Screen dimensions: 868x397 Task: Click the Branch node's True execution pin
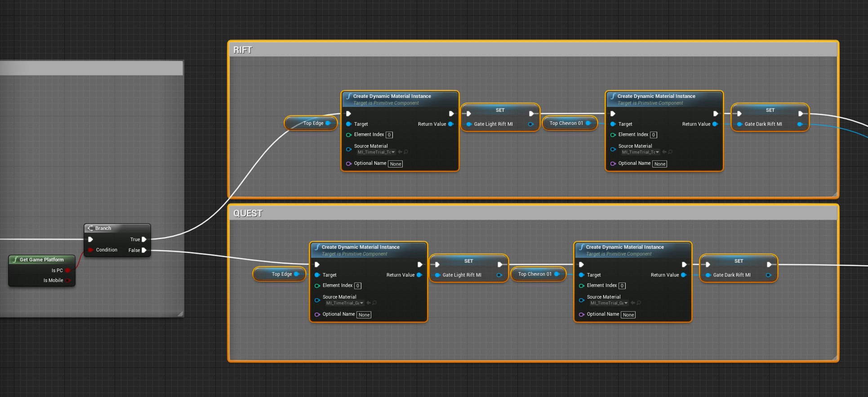[144, 239]
